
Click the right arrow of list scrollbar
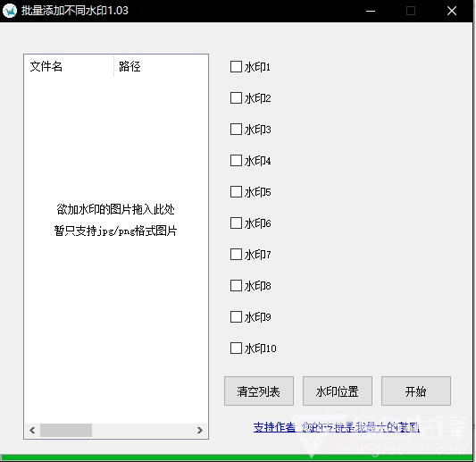point(200,431)
